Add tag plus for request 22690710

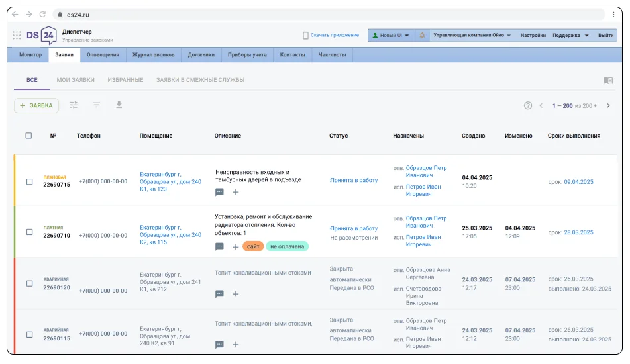coord(236,247)
